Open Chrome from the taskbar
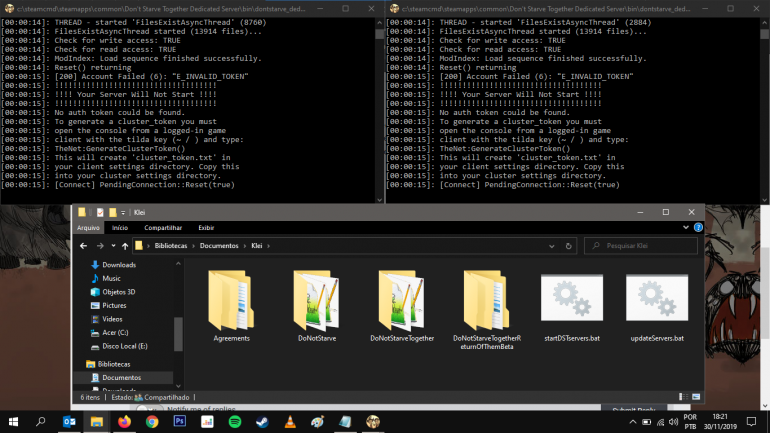Image resolution: width=770 pixels, height=433 pixels. 152,422
